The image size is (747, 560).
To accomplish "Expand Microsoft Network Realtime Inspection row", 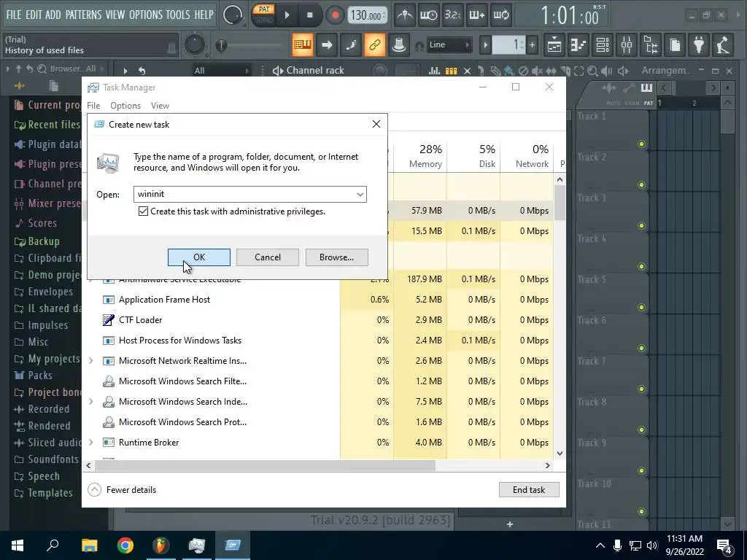I will (x=90, y=360).
